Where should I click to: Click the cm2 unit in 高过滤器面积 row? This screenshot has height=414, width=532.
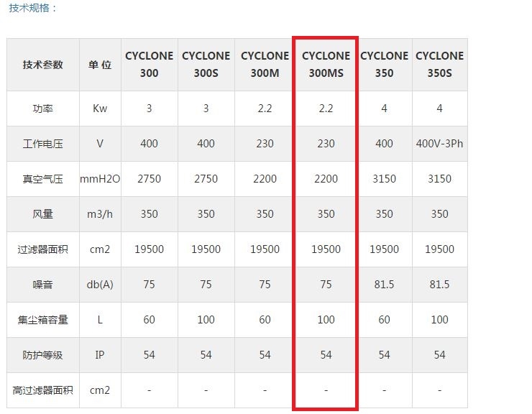coord(100,390)
